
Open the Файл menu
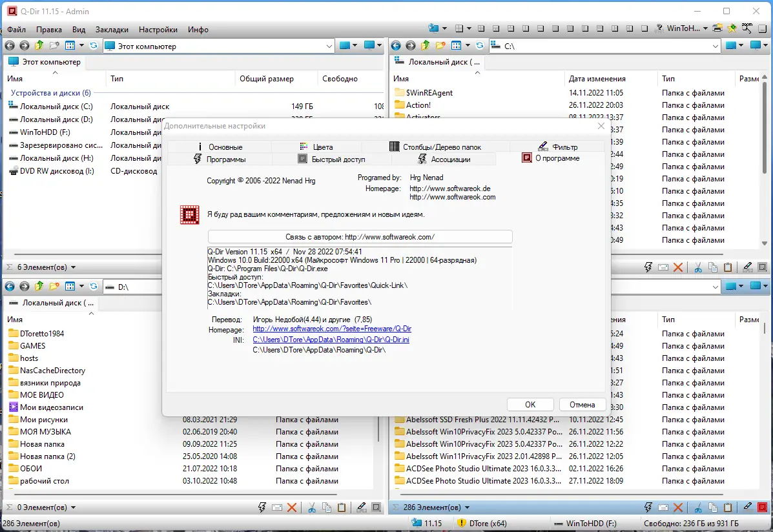[16, 30]
